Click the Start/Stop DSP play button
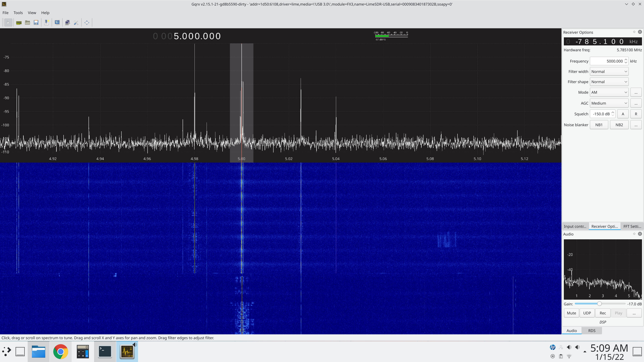 (x=8, y=22)
